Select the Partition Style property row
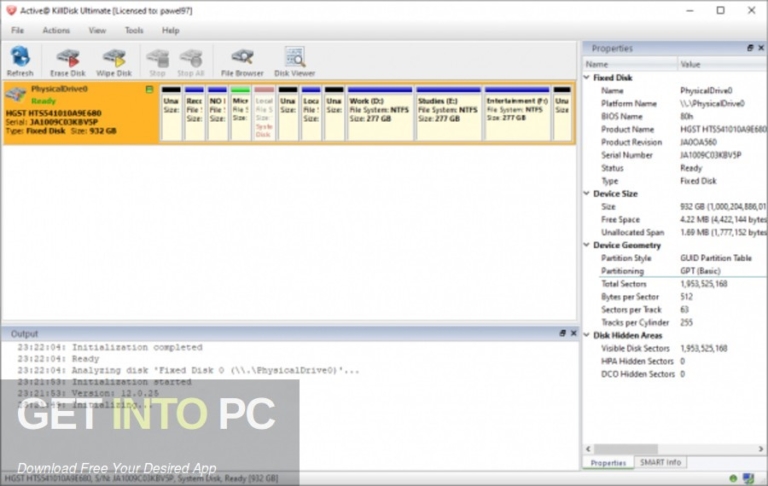 675,258
